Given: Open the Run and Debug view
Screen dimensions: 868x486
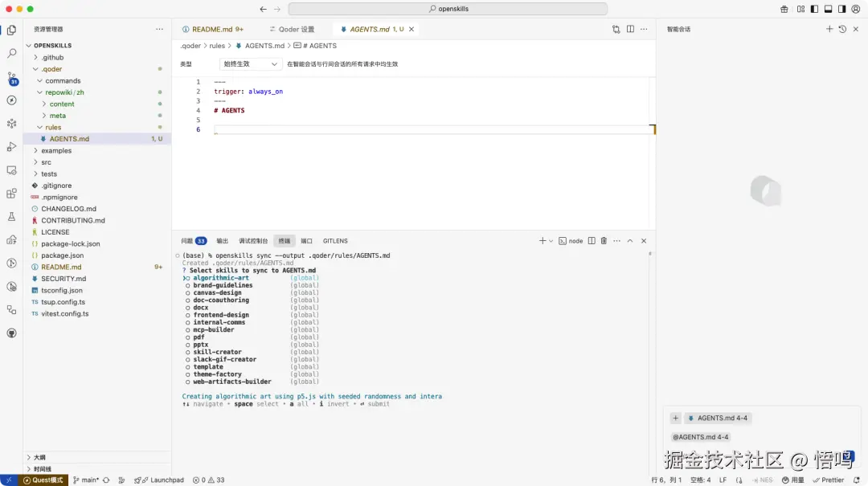Looking at the screenshot, I should (11, 147).
